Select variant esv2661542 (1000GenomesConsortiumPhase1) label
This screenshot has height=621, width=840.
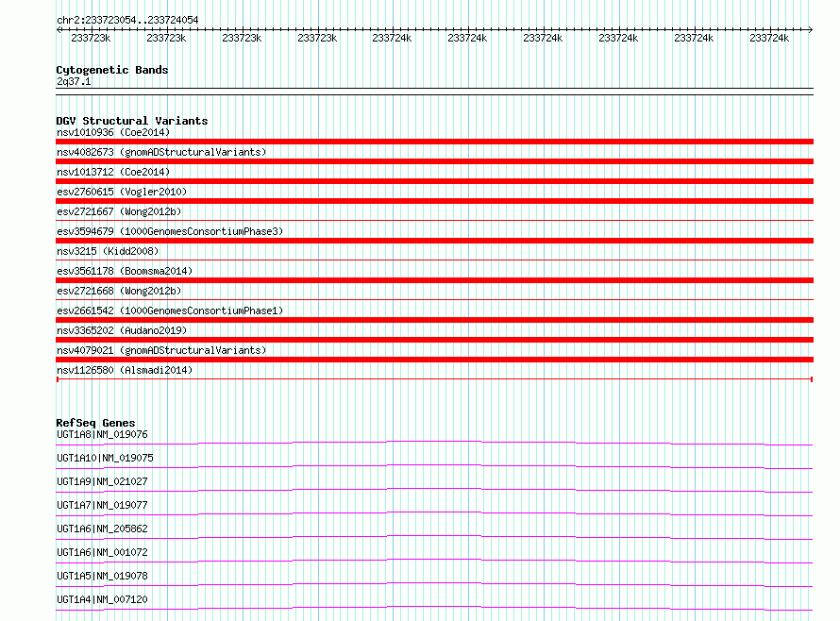170,310
